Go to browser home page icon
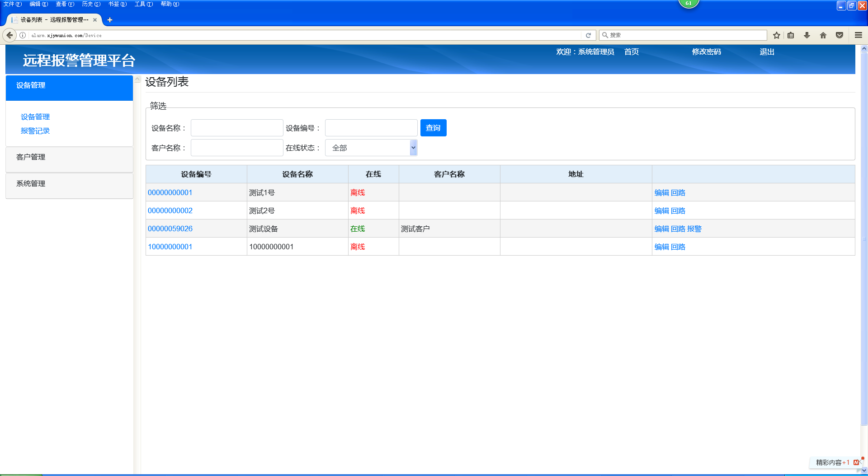The width and height of the screenshot is (868, 476). 823,35
